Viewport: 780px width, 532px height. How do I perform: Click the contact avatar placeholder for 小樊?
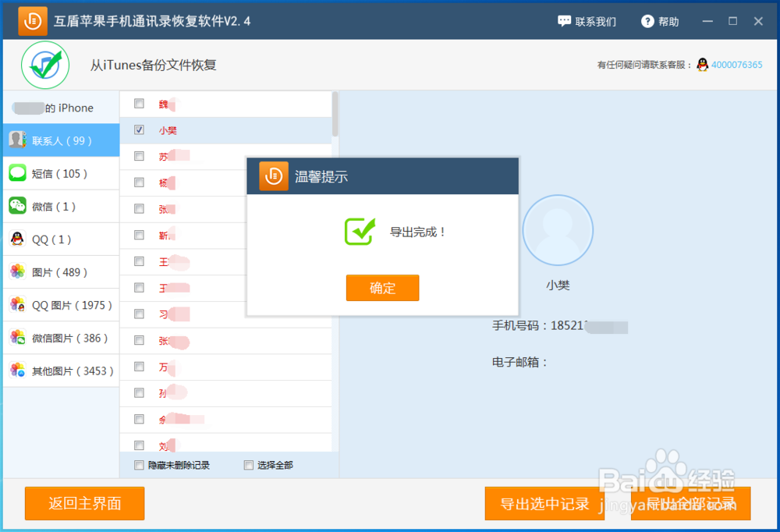[x=558, y=230]
